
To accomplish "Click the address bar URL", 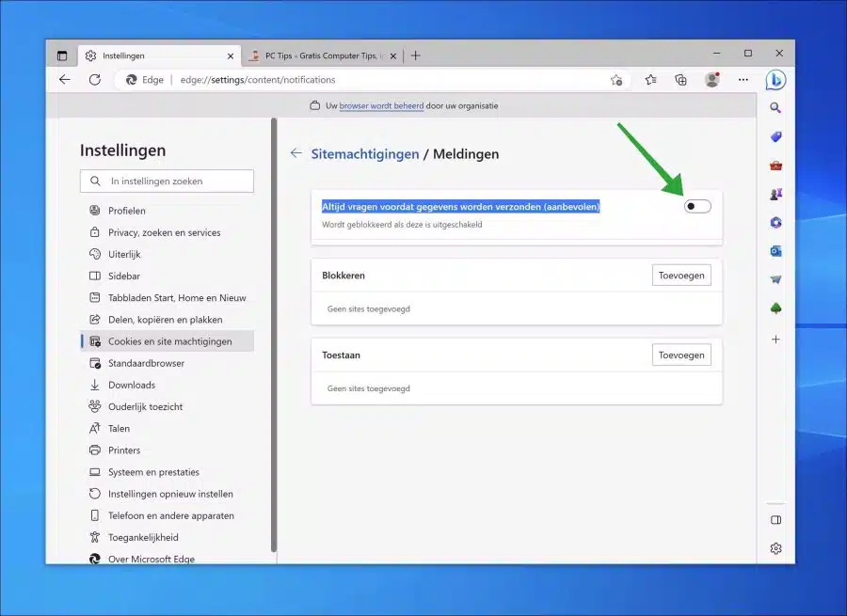I will pyautogui.click(x=258, y=80).
